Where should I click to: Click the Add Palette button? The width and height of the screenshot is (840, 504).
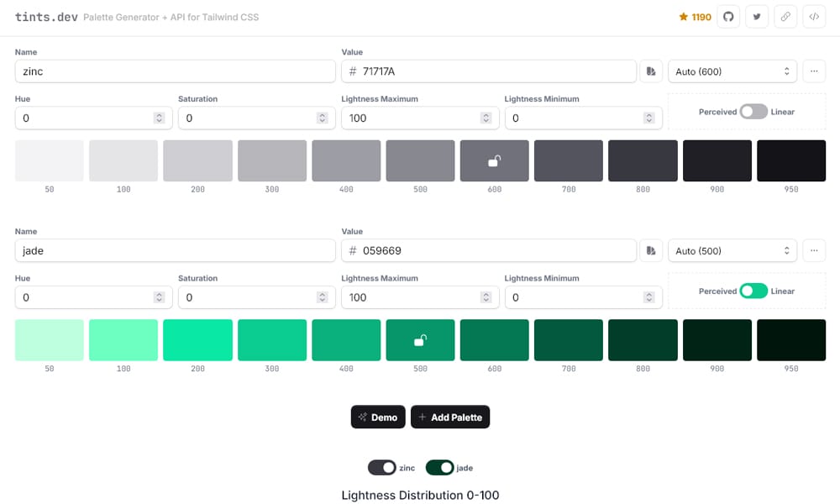[x=450, y=417]
